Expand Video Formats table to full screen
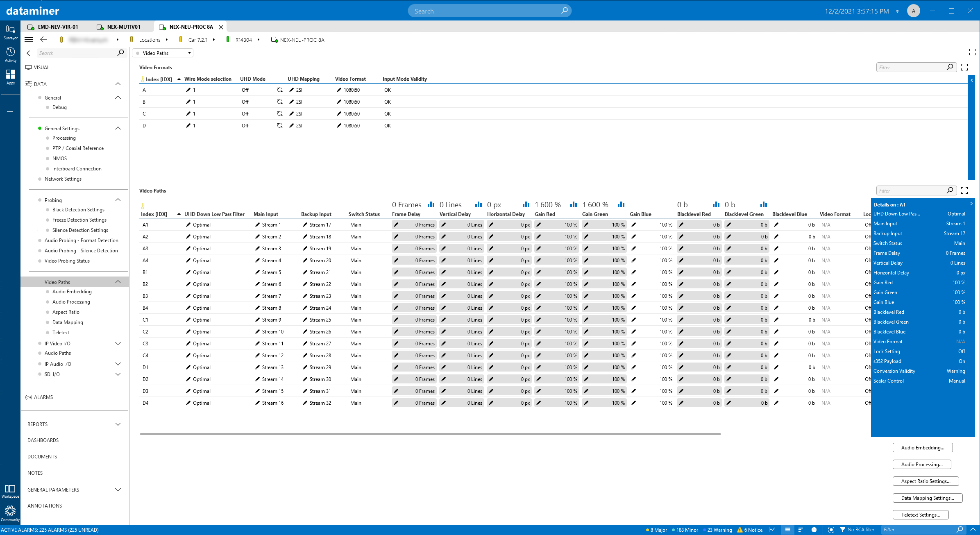This screenshot has height=535, width=980. 964,67
